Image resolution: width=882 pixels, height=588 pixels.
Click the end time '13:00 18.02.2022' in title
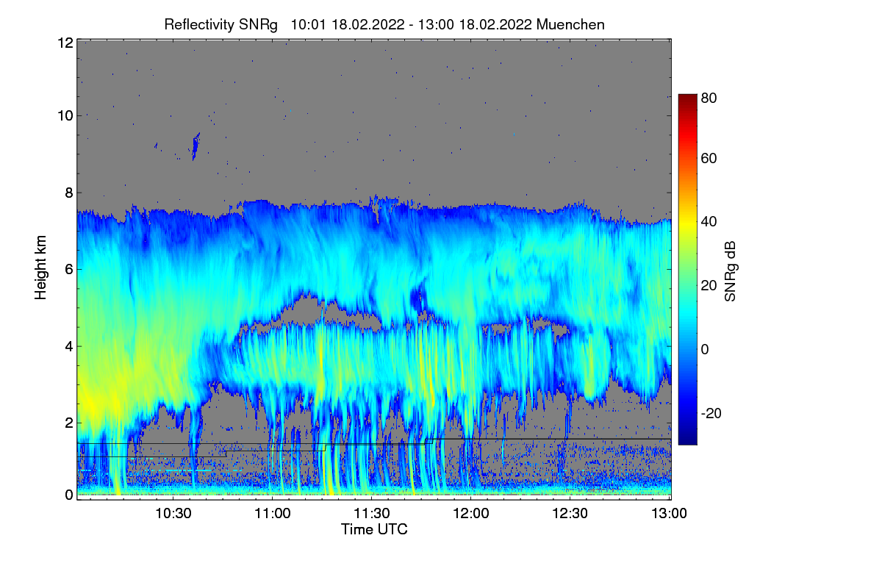pyautogui.click(x=476, y=24)
